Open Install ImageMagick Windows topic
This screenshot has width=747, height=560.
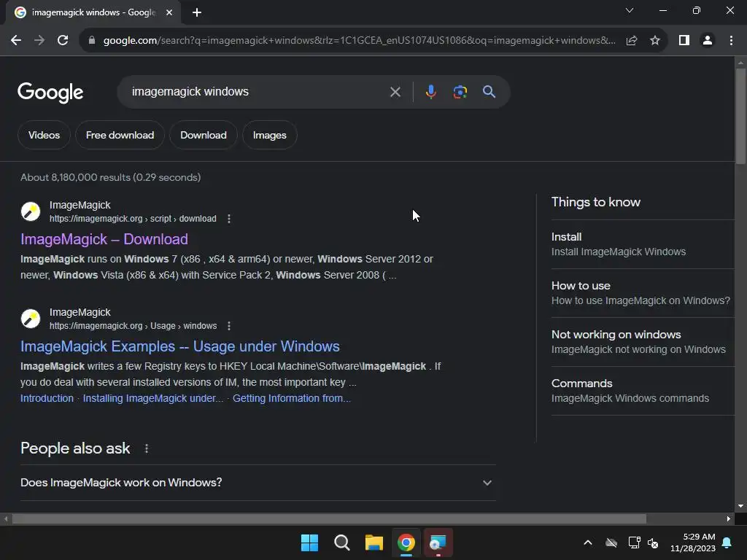pos(643,244)
